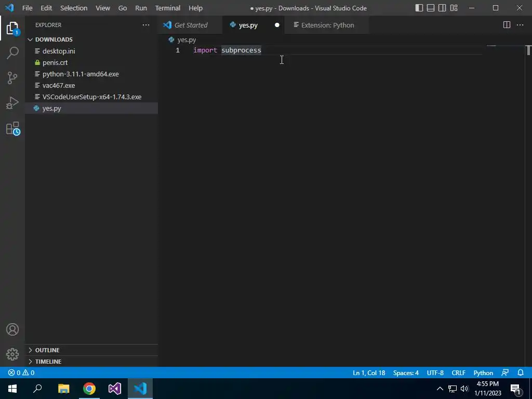
Task: Open the Run menu
Action: click(x=141, y=8)
